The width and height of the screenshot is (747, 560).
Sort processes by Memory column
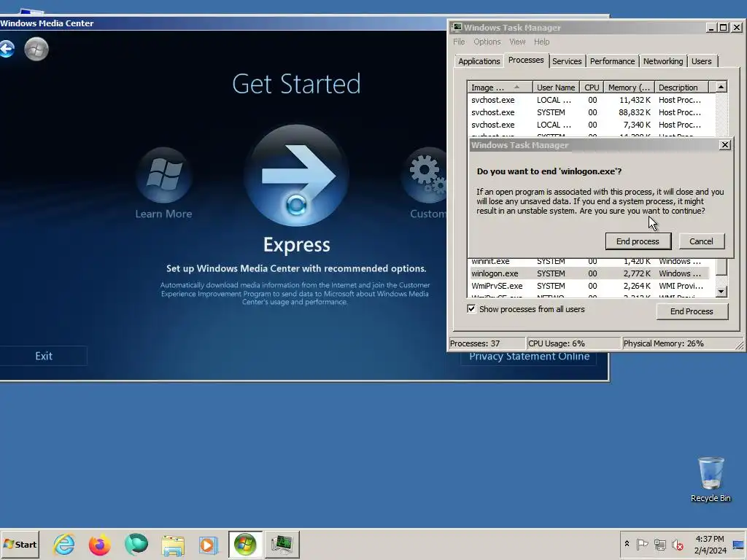(629, 87)
